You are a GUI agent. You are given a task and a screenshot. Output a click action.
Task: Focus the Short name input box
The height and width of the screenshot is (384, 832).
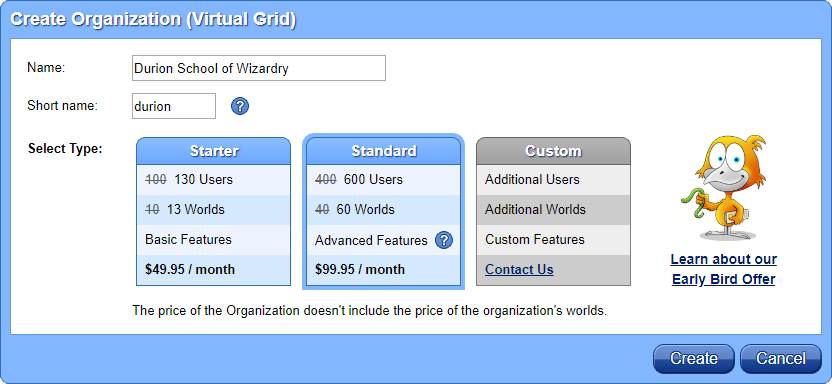174,106
